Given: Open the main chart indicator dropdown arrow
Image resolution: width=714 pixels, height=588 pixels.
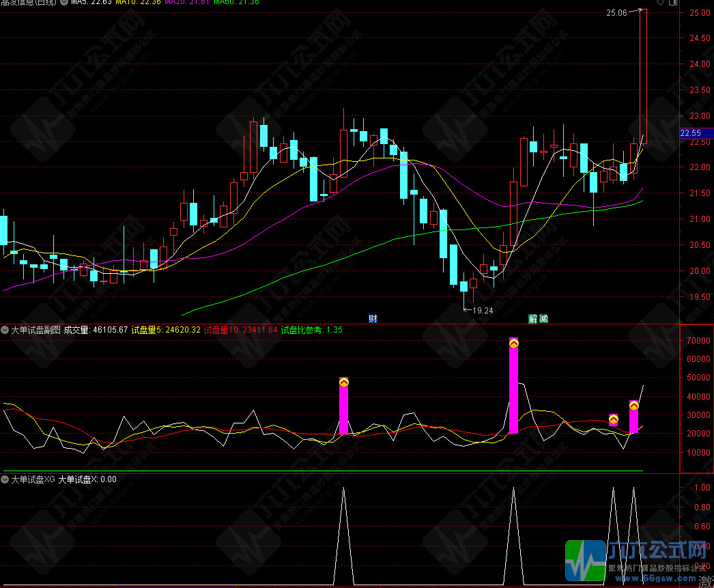Looking at the screenshot, I should tap(64, 3).
